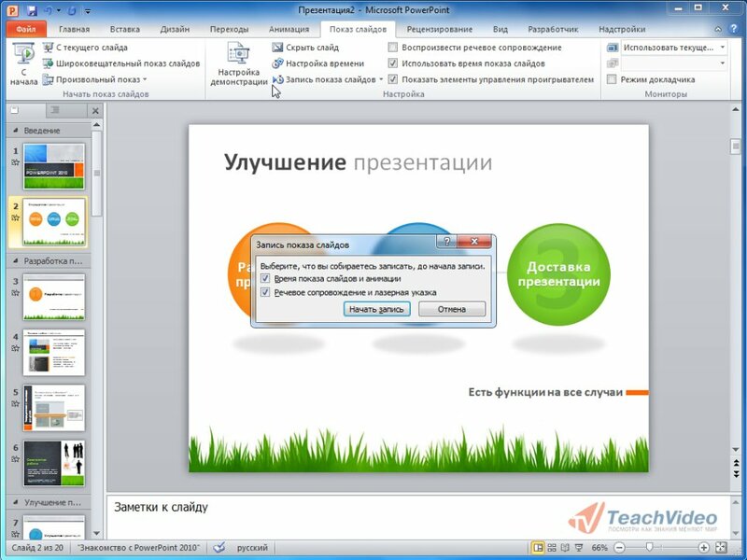Close the slides pane with X
Viewport: 747px width, 560px height.
(95, 111)
